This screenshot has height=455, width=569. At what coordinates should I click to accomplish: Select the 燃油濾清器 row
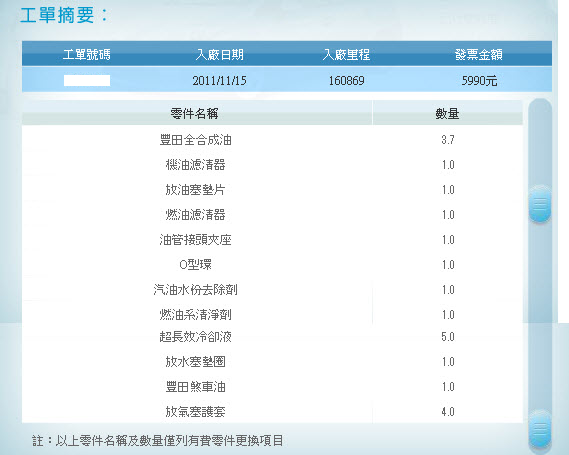click(x=272, y=215)
